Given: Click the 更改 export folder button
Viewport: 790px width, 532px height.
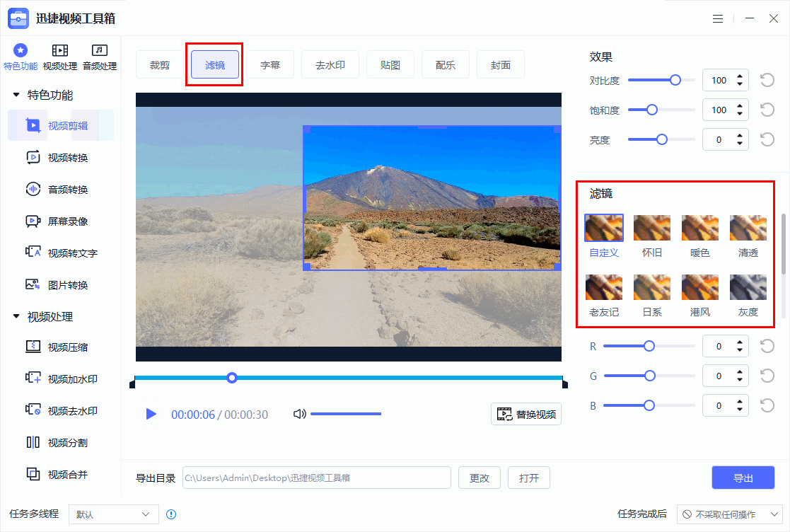Looking at the screenshot, I should coord(479,478).
